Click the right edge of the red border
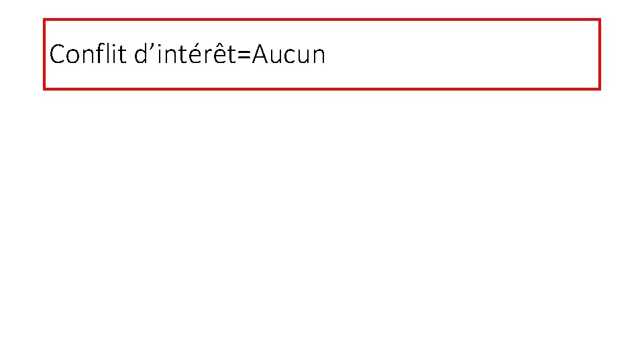 coord(599,54)
